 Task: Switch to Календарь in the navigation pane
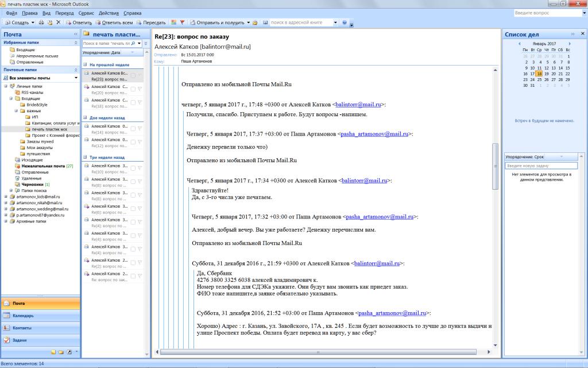pos(41,316)
